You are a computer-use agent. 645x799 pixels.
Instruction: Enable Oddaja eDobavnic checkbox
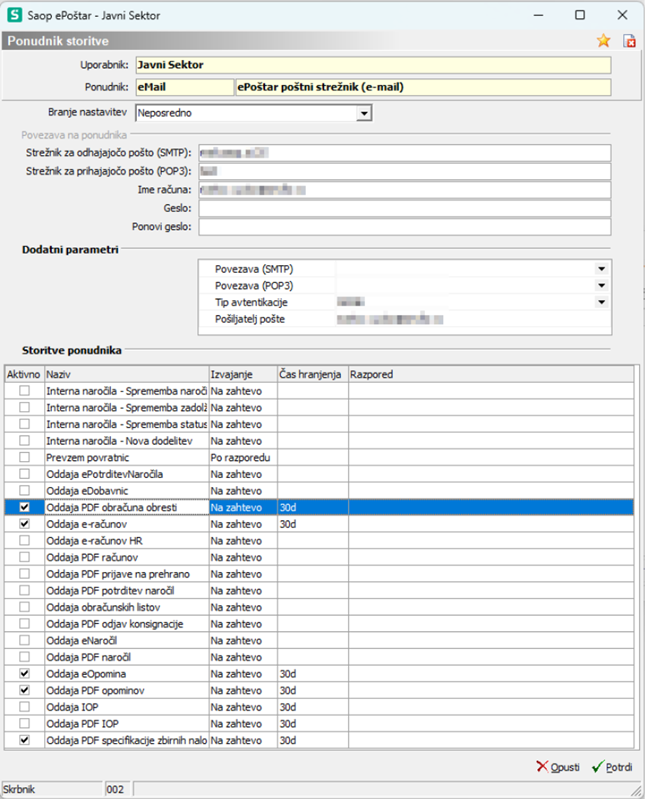point(24,490)
